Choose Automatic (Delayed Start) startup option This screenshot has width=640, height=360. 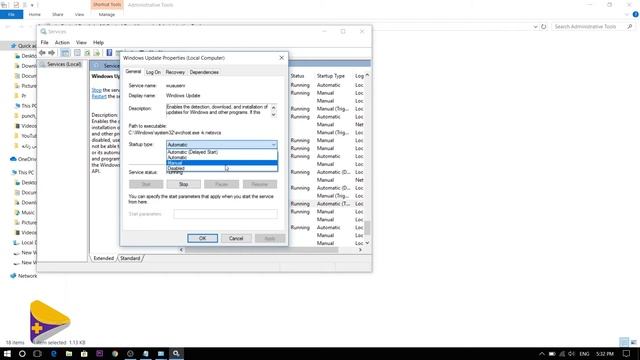222,152
